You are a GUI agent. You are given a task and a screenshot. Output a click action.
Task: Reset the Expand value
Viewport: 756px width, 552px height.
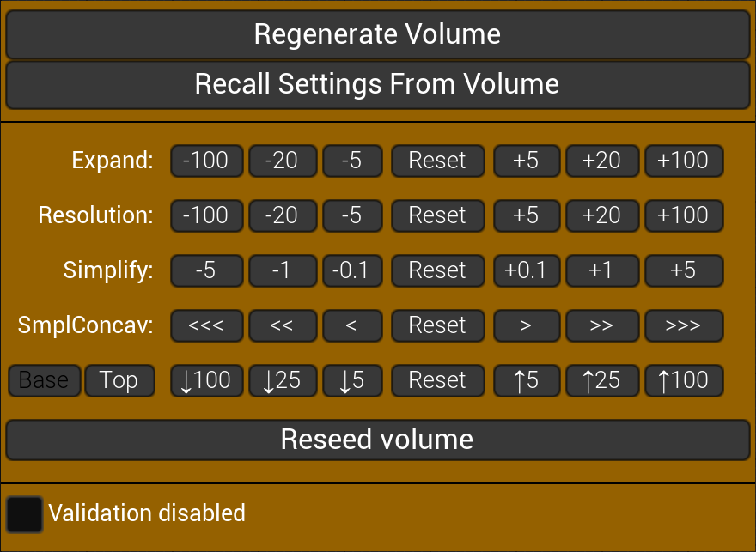(437, 161)
